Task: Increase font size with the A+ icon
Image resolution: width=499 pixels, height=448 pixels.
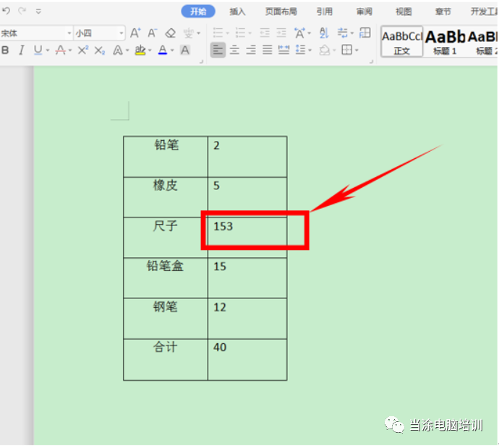Action: point(135,33)
